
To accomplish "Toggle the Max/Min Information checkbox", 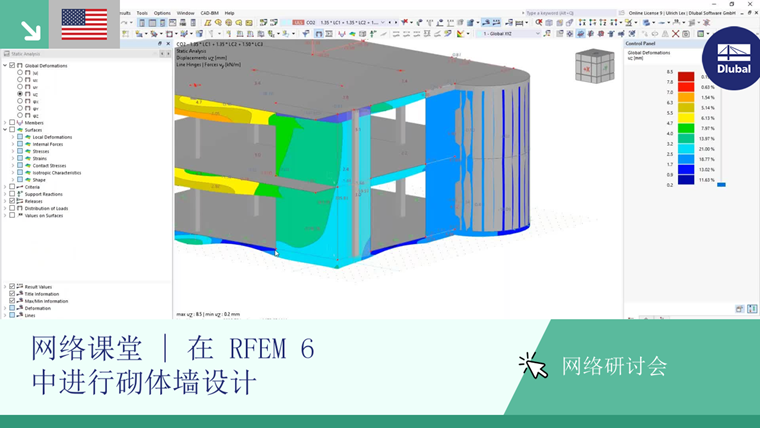I will [12, 301].
